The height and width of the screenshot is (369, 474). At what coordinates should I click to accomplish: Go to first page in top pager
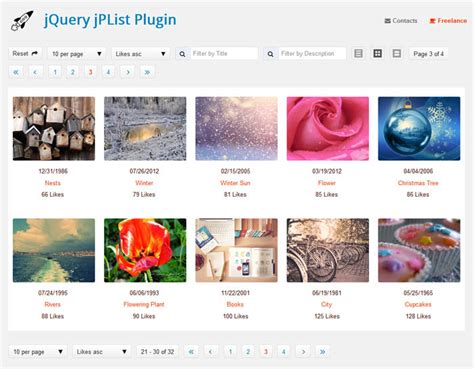(x=16, y=72)
